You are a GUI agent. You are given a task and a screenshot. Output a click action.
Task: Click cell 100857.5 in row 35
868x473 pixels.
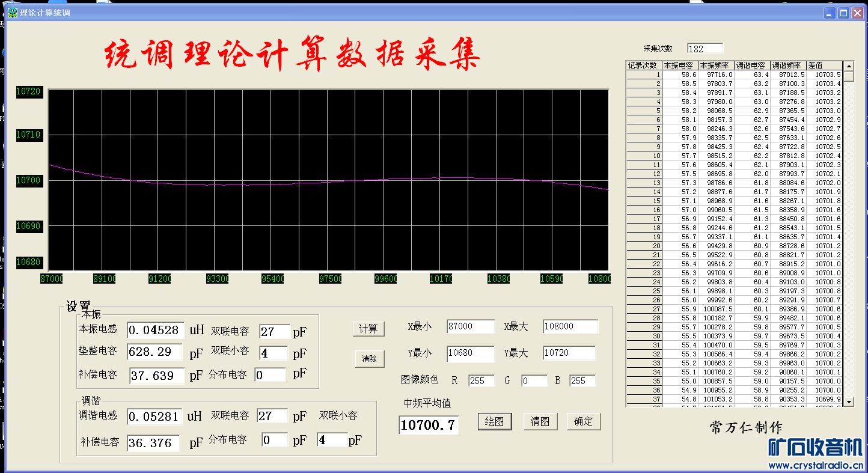click(x=716, y=381)
